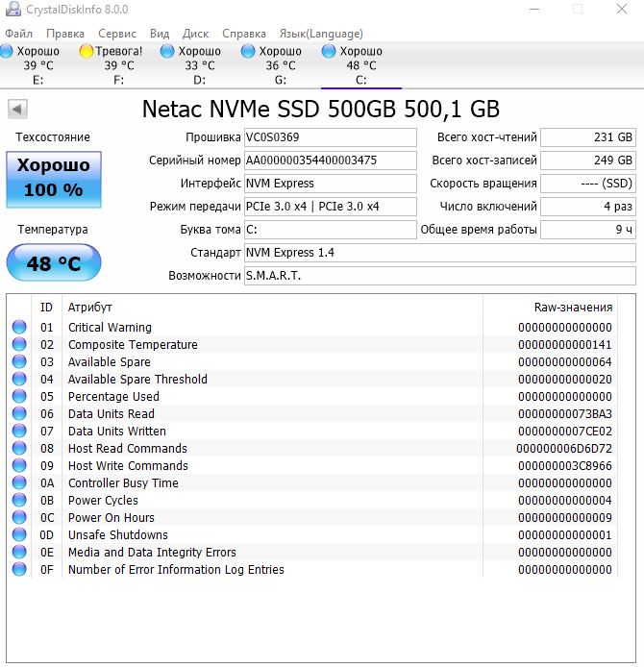Click the Raw-значения column header
The width and height of the screenshot is (644, 667).
click(x=551, y=308)
